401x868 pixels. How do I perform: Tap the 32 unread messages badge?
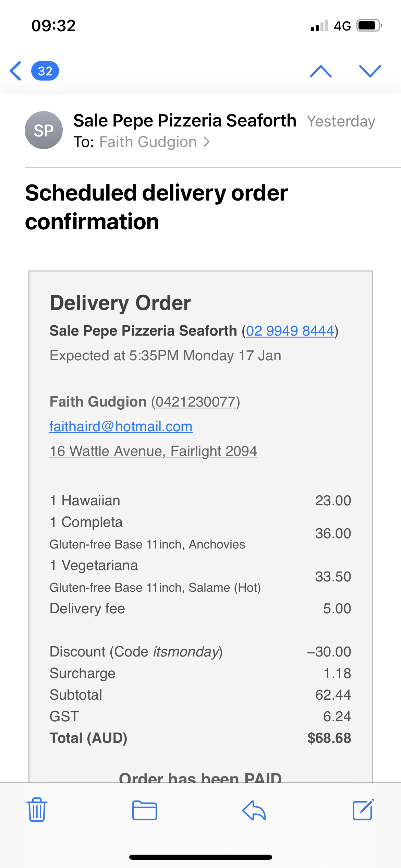click(45, 71)
